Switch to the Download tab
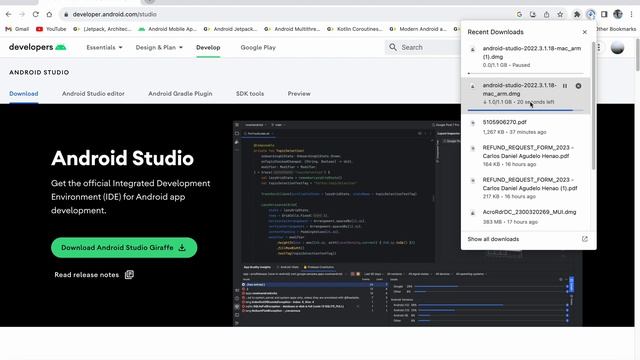 [24, 93]
